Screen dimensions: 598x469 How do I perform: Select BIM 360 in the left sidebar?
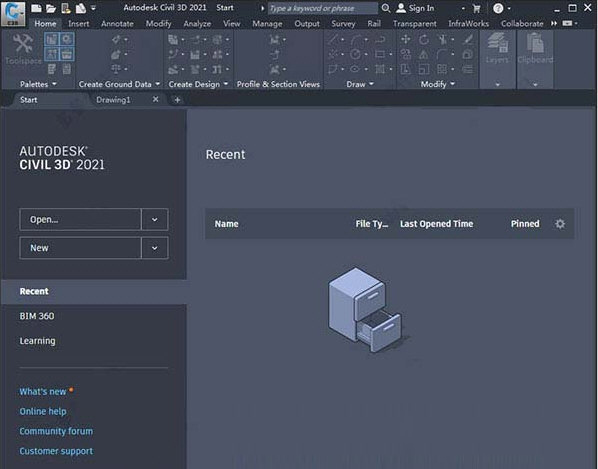point(37,316)
